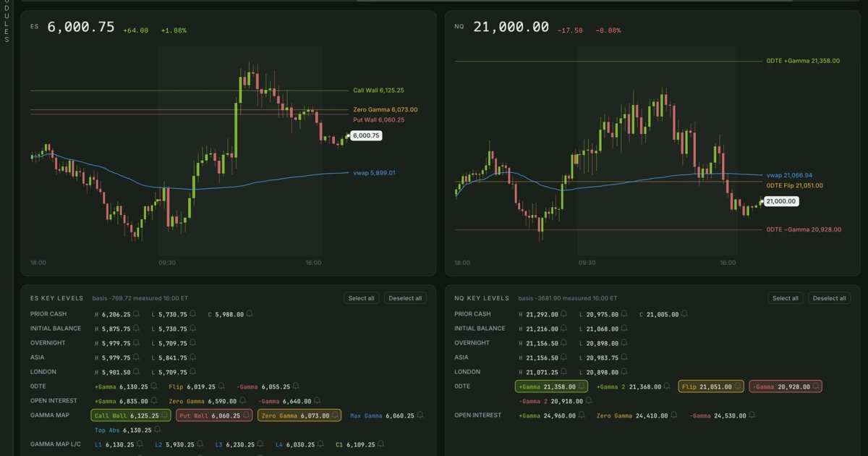The height and width of the screenshot is (456, 868).
Task: Set alert bell for NQ Prior Cash high 21,292.00
Action: point(563,314)
